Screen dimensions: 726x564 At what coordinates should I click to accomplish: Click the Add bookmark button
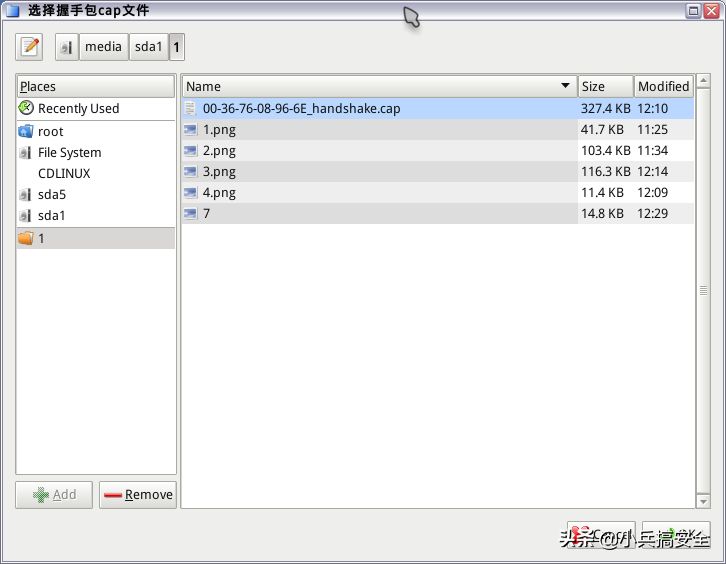tap(54, 495)
